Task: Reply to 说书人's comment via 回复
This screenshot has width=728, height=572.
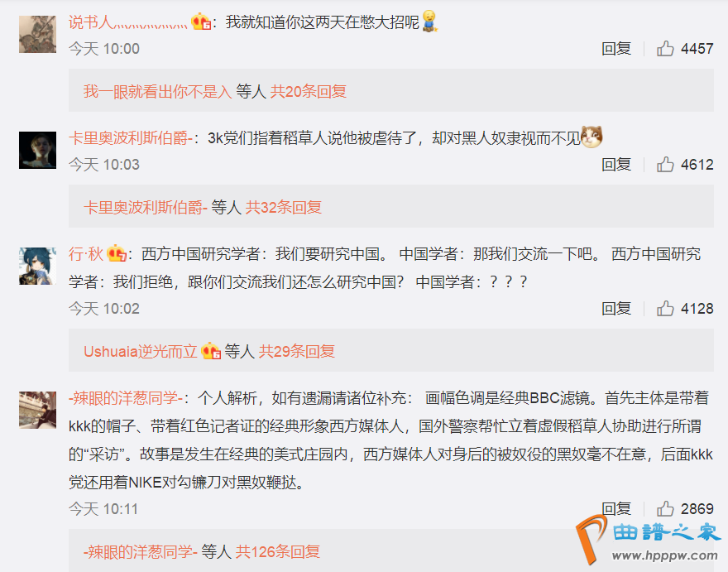Action: (616, 48)
